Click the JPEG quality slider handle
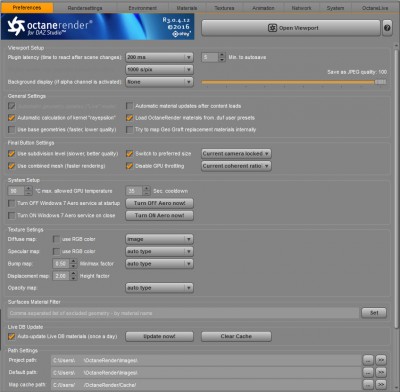Image resolution: width=400 pixels, height=392 pixels. 380,82
